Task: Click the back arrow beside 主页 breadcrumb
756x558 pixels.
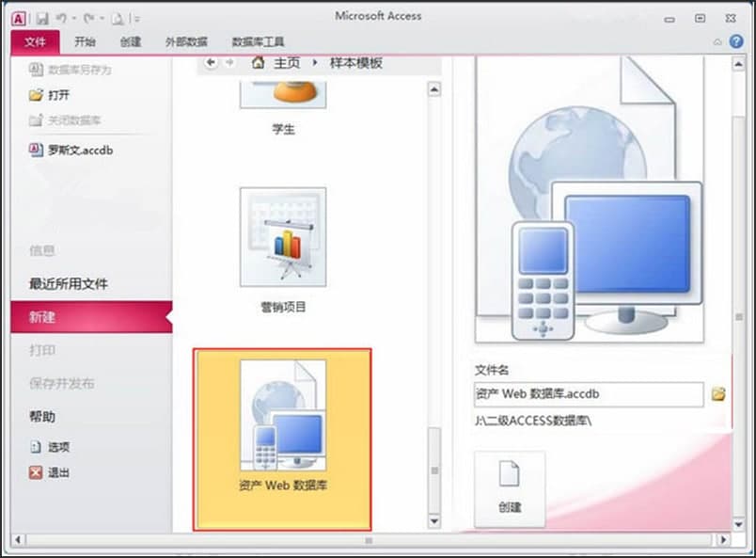Action: coord(210,63)
